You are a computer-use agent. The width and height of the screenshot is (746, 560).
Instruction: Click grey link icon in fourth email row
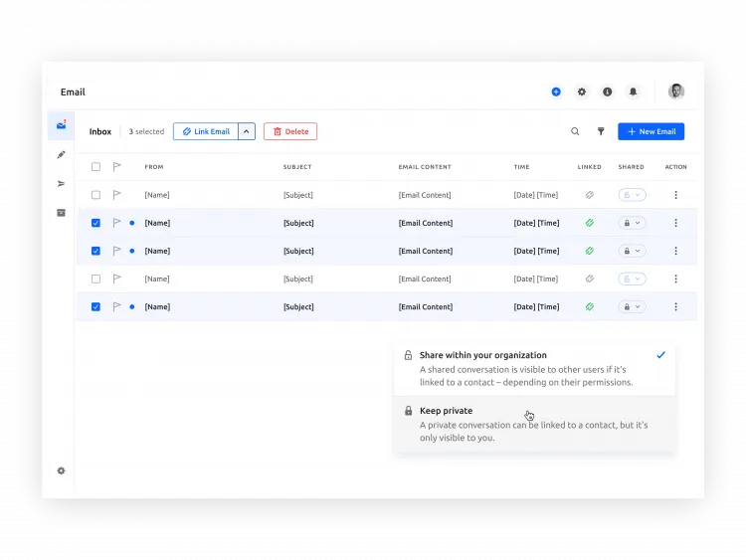pyautogui.click(x=590, y=279)
